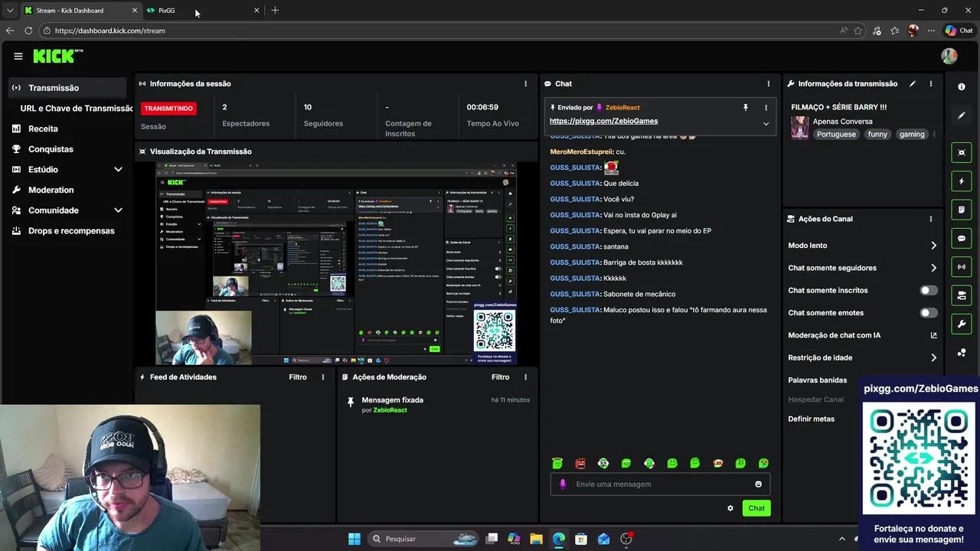The image size is (980, 551).
Task: Open the Feed de Atividades Filtro dropdown
Action: coord(298,377)
